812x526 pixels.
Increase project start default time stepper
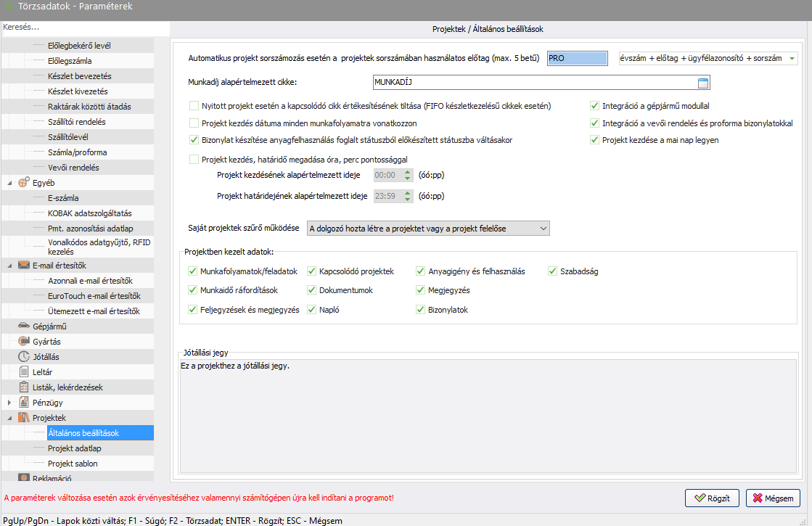(407, 172)
